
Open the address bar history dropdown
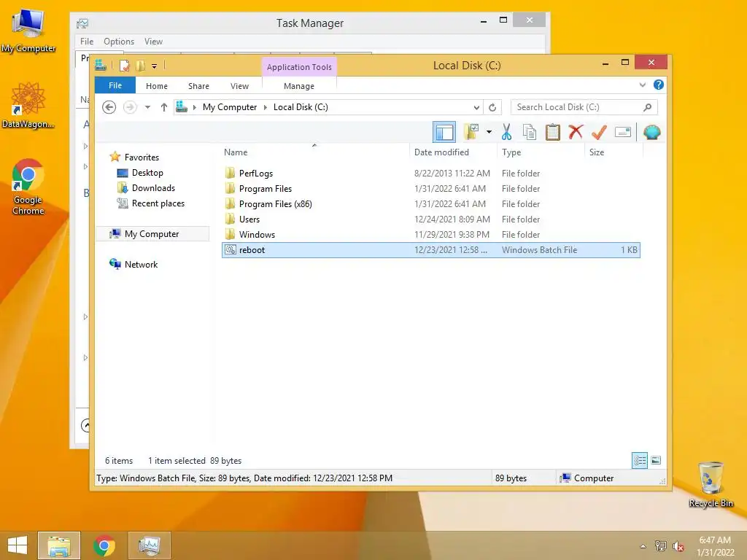476,107
